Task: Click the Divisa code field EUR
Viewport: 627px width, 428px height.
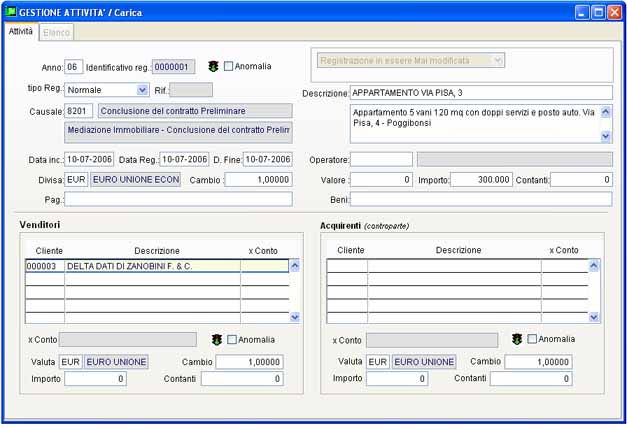Action: click(x=76, y=180)
